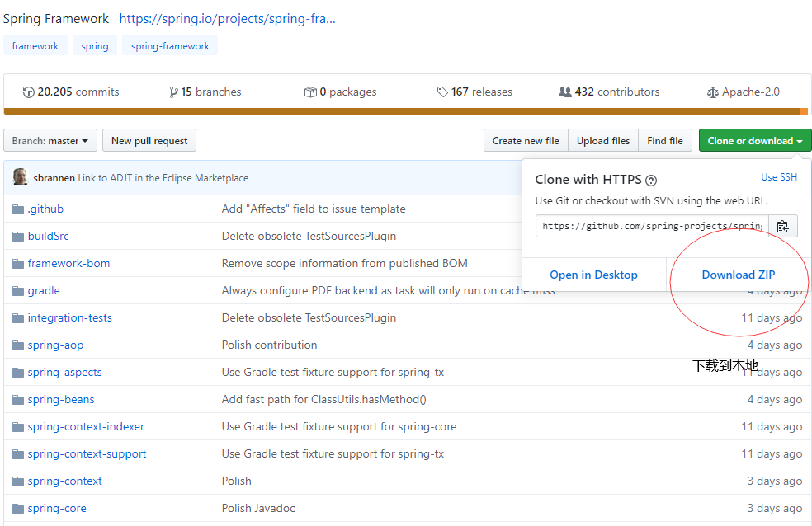Expand the Clone or download dropdown
The width and height of the screenshot is (812, 526).
pyautogui.click(x=755, y=141)
